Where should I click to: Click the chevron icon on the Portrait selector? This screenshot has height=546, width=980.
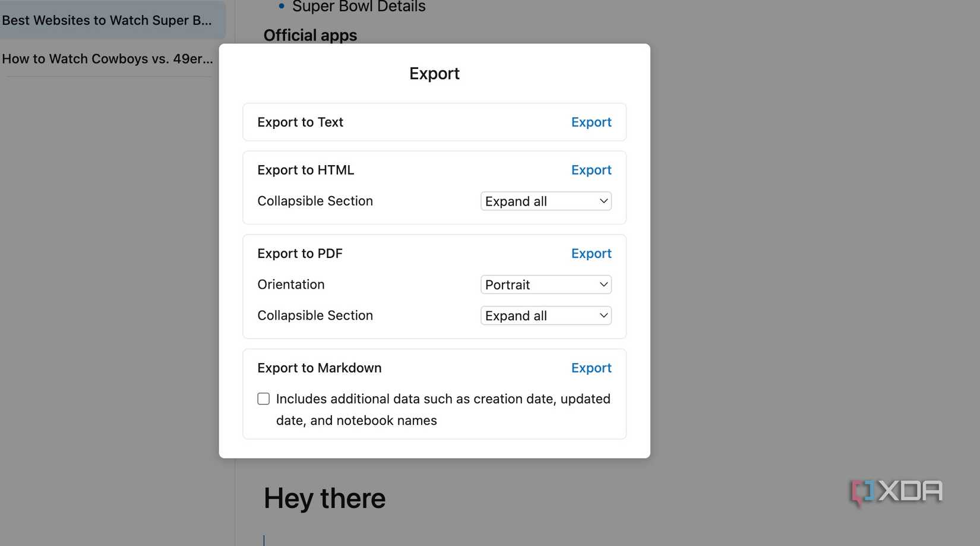coord(603,285)
